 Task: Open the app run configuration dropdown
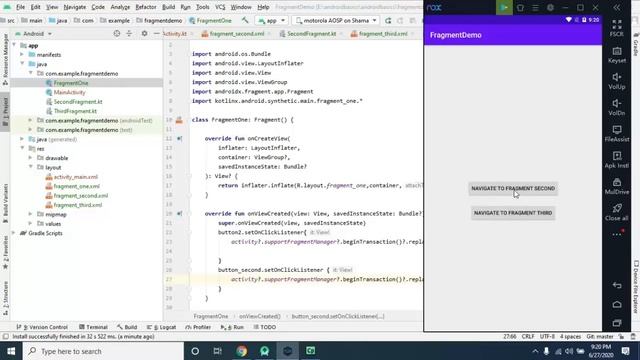click(271, 20)
